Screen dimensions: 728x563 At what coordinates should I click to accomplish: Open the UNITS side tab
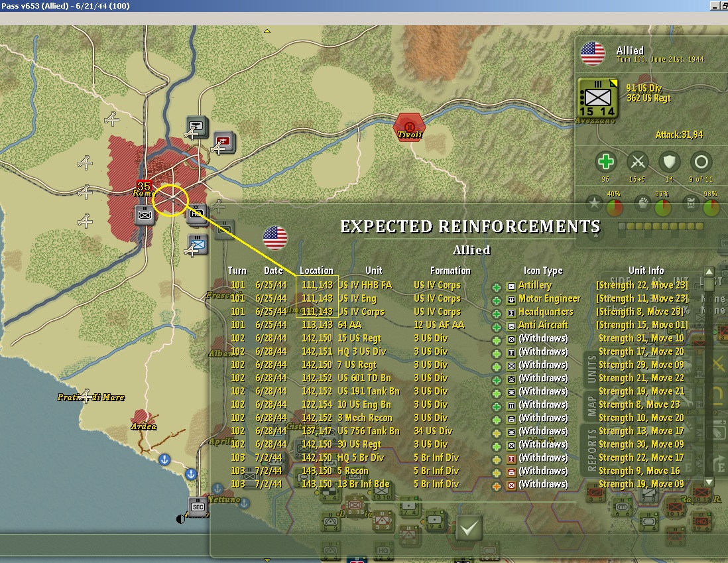click(591, 369)
